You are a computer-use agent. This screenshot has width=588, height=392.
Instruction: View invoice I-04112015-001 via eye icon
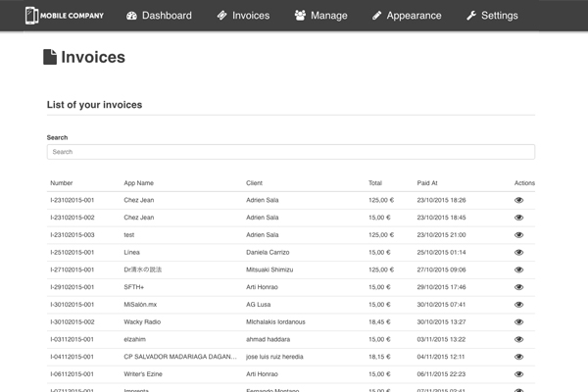518,357
